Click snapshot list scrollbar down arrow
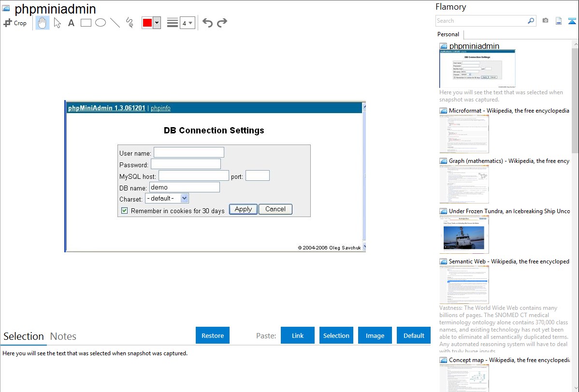Screen dimensions: 579x392 pos(575,388)
